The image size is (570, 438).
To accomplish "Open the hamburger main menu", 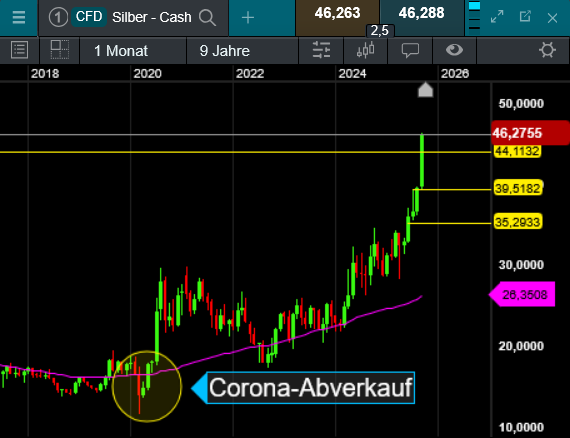I will click(x=19, y=17).
